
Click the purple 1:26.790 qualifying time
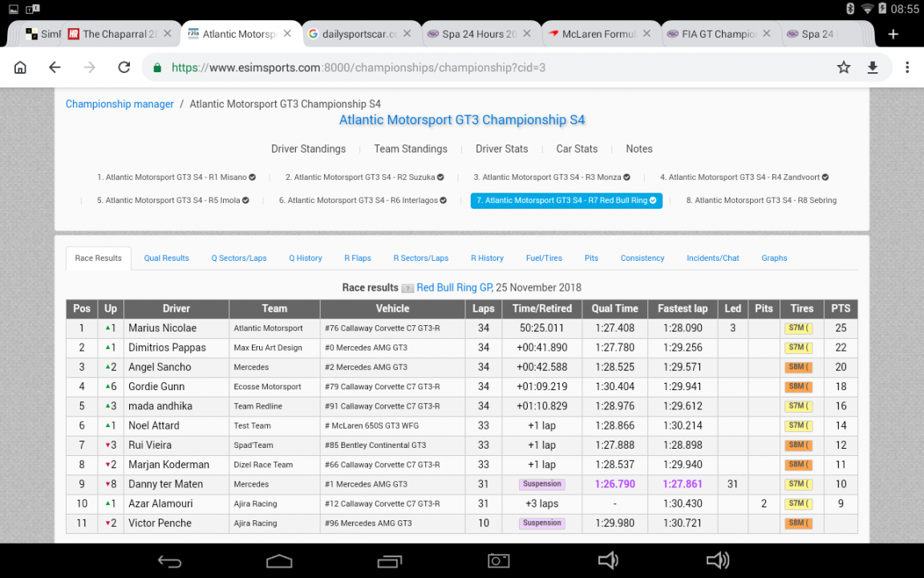point(614,484)
